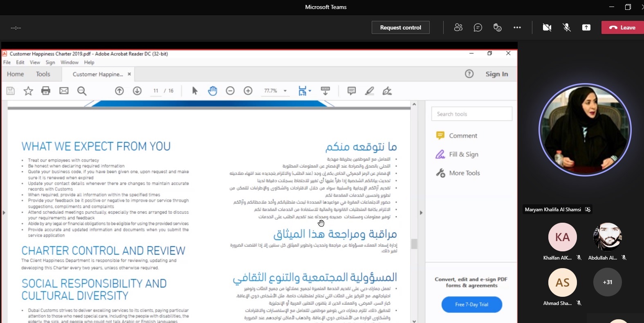Screen dimensions: 644x323
Task: Click the WHAT WE EXPECT FROM YOU heading
Action: (x=96, y=146)
